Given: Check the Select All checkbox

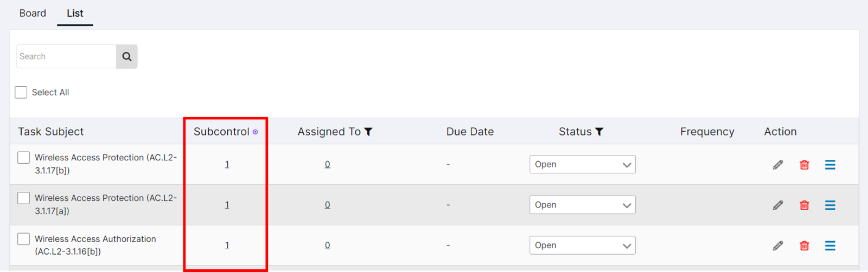Looking at the screenshot, I should click(x=21, y=92).
